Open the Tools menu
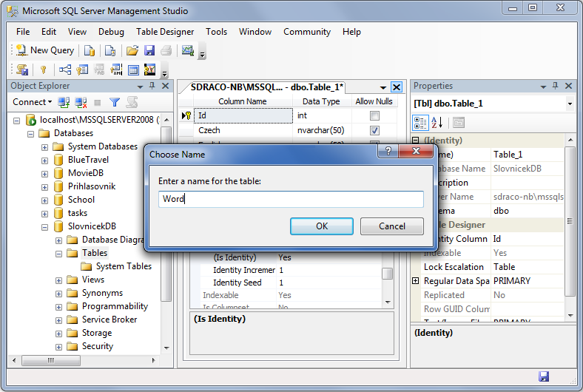The image size is (583, 392). click(x=216, y=32)
